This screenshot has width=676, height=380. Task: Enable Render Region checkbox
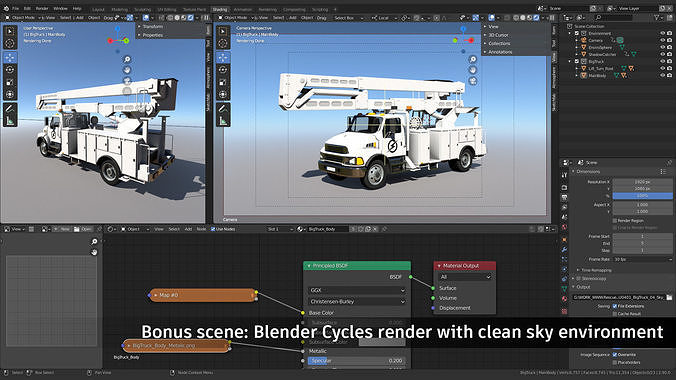coord(615,220)
